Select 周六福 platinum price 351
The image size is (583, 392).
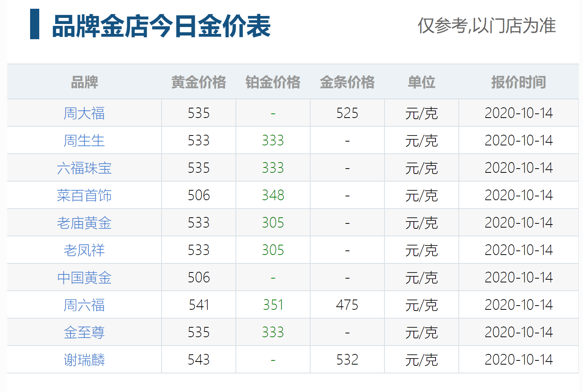point(273,305)
